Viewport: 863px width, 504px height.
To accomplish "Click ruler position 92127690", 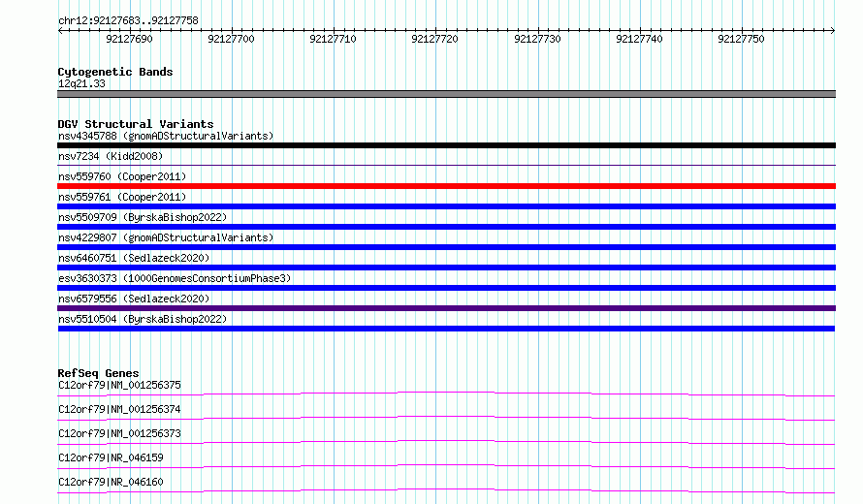I will 129,39.
